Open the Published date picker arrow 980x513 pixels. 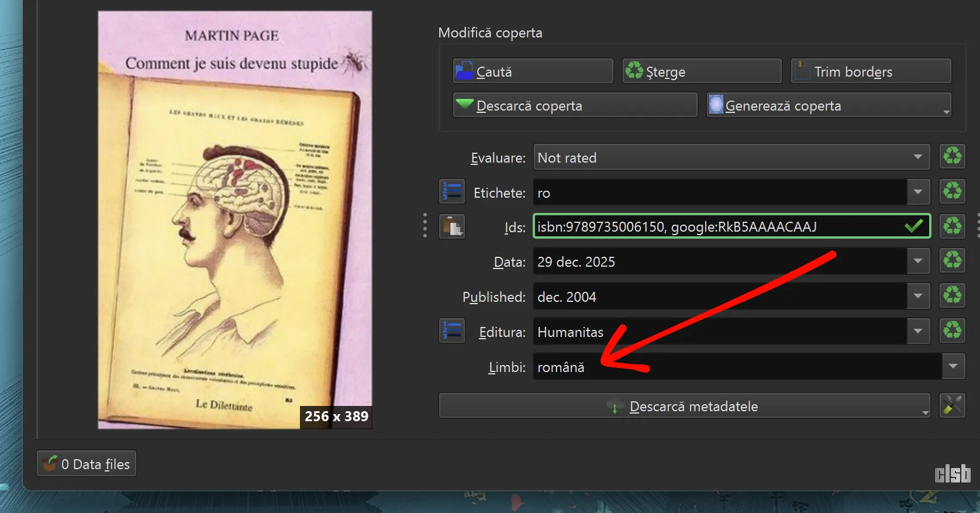(917, 296)
